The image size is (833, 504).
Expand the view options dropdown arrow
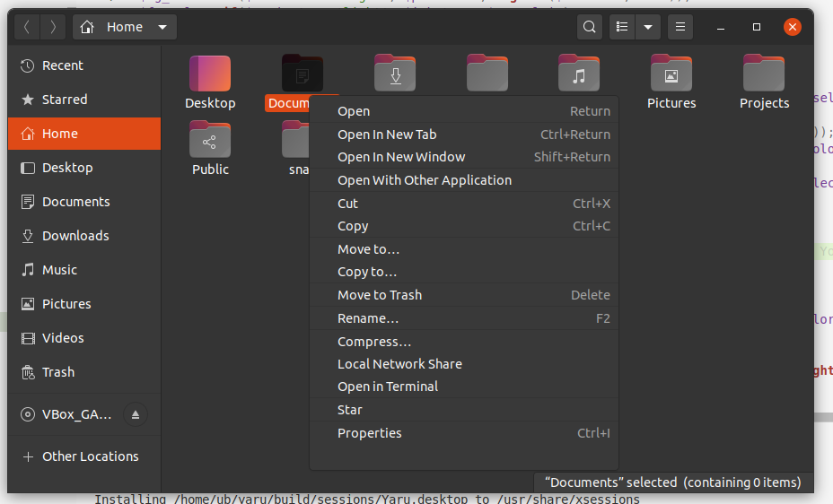tap(648, 27)
